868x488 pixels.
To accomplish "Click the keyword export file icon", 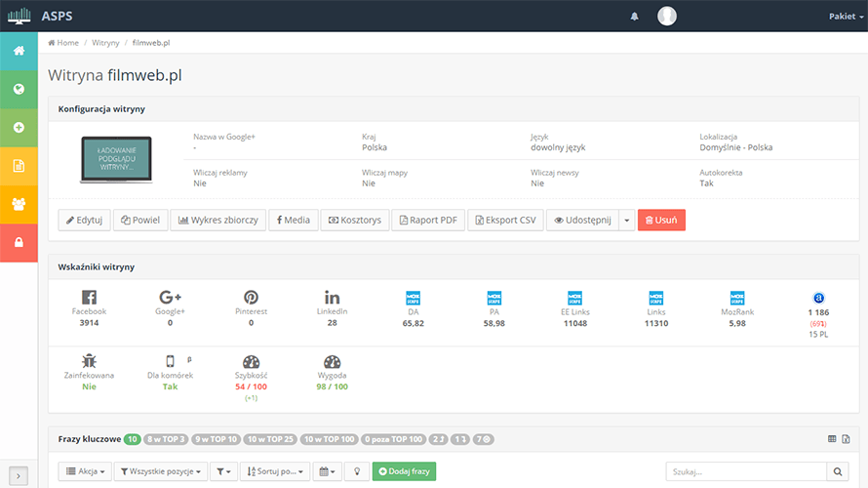I will point(846,439).
